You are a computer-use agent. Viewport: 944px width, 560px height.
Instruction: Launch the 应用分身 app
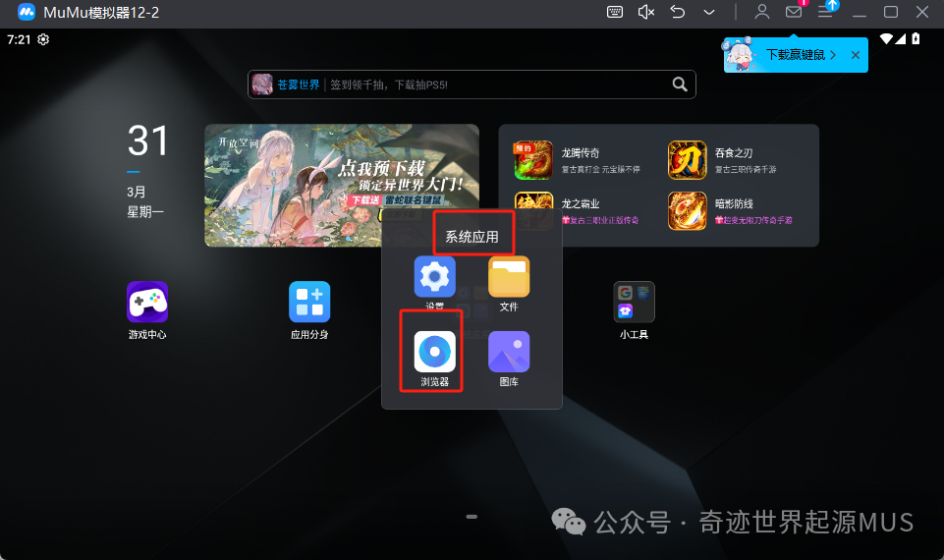point(309,302)
